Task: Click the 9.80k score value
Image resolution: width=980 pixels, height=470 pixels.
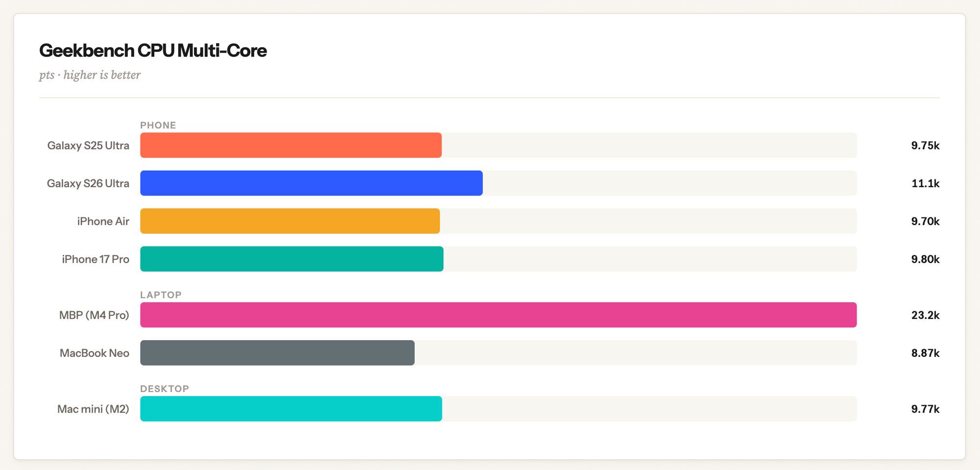Action: point(925,259)
